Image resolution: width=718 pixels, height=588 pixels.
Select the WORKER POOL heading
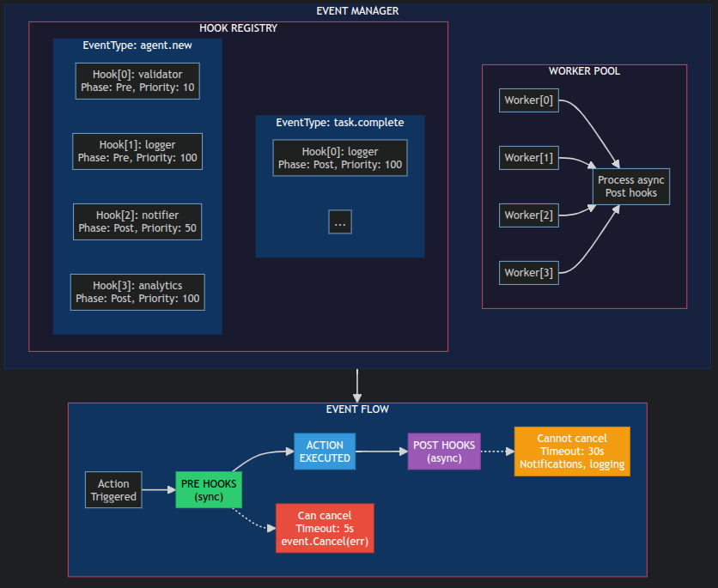pyautogui.click(x=584, y=71)
